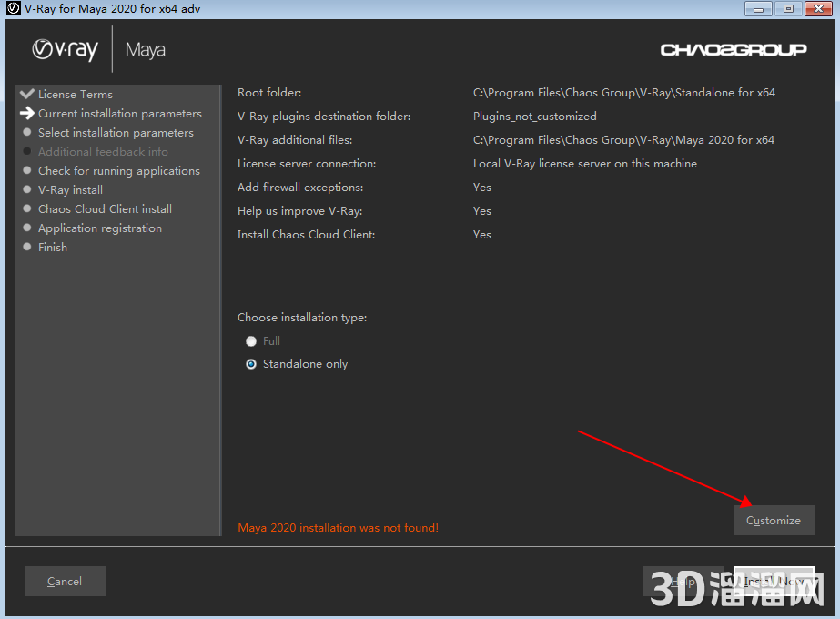Choose the Standalone only option
This screenshot has height=619, width=840.
pos(251,364)
